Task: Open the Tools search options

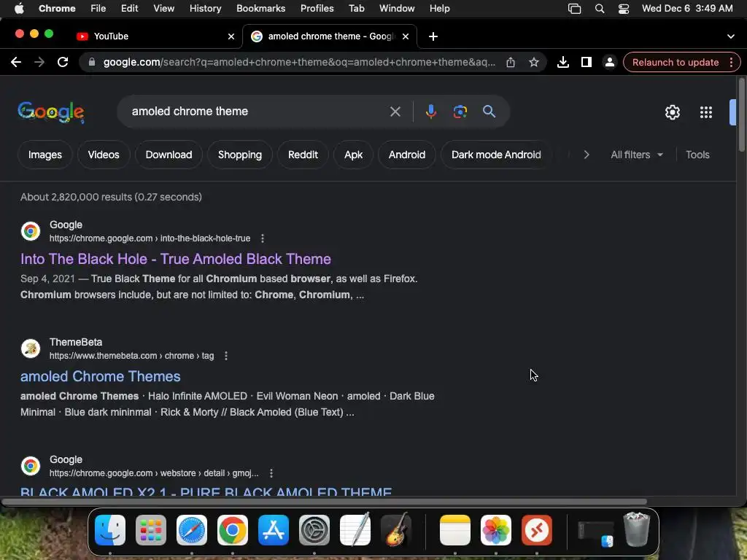Action: coord(697,155)
